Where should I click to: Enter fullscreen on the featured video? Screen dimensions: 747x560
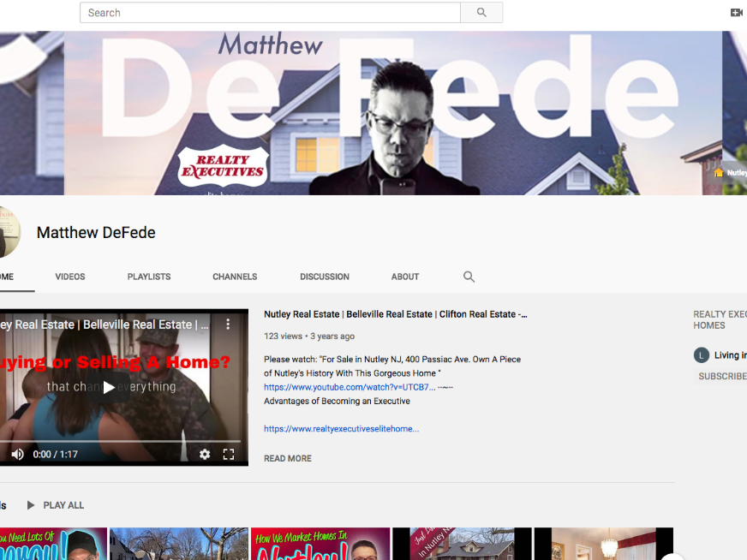229,455
